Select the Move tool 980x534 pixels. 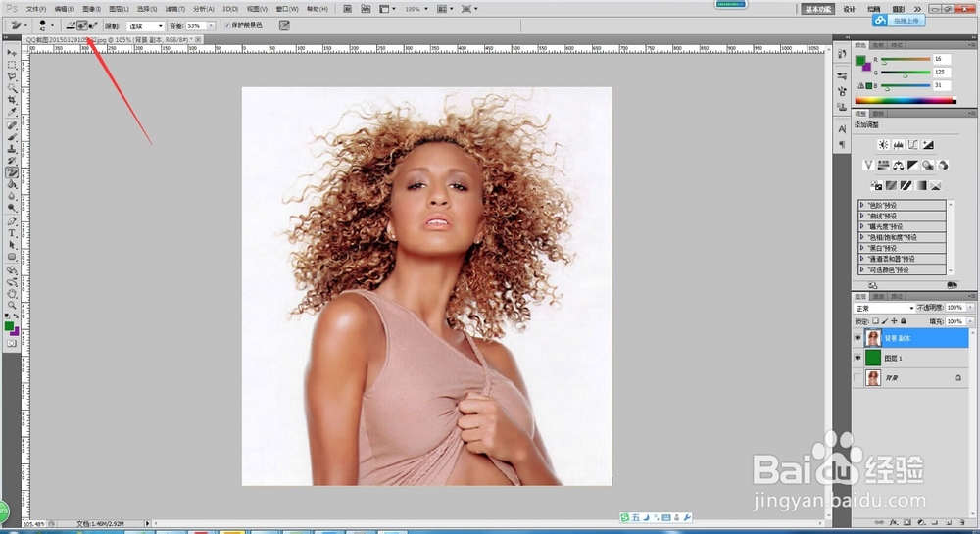(x=11, y=53)
